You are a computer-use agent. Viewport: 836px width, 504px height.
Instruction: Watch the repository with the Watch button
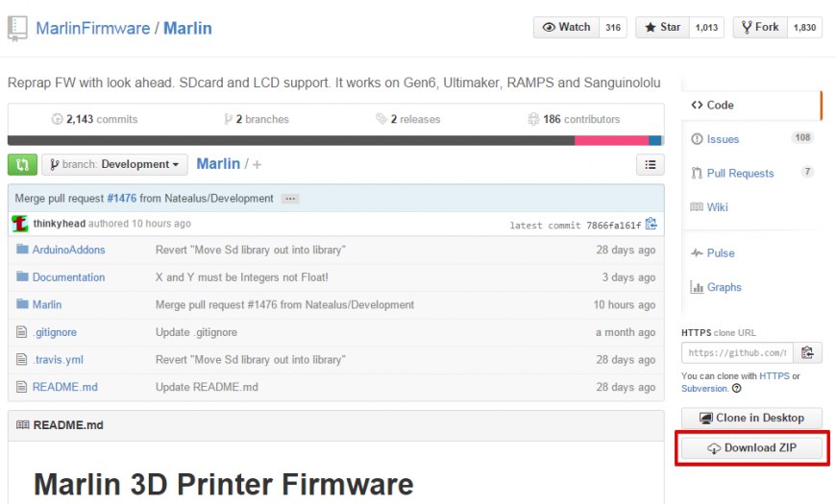coord(566,27)
